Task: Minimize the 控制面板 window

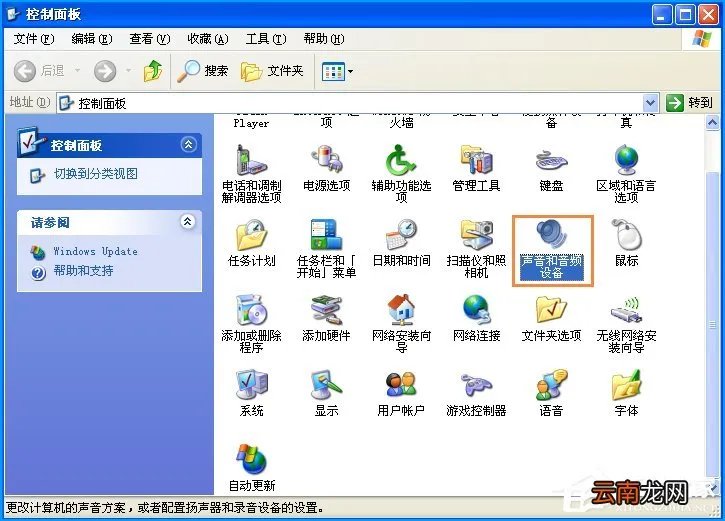Action: tap(662, 15)
